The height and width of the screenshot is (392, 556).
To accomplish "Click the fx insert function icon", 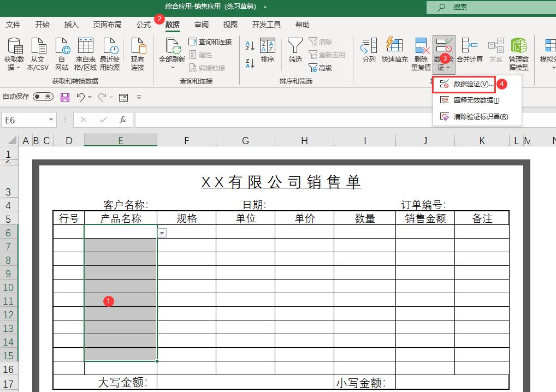I will coord(123,120).
